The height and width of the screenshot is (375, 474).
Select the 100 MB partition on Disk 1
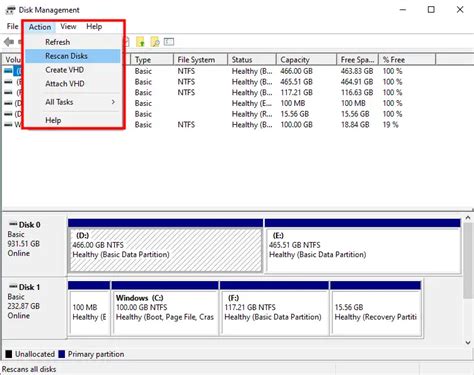(89, 312)
